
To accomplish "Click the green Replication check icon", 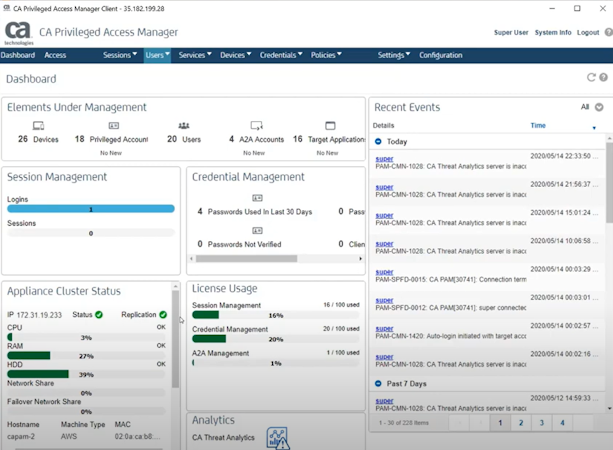I will [163, 315].
